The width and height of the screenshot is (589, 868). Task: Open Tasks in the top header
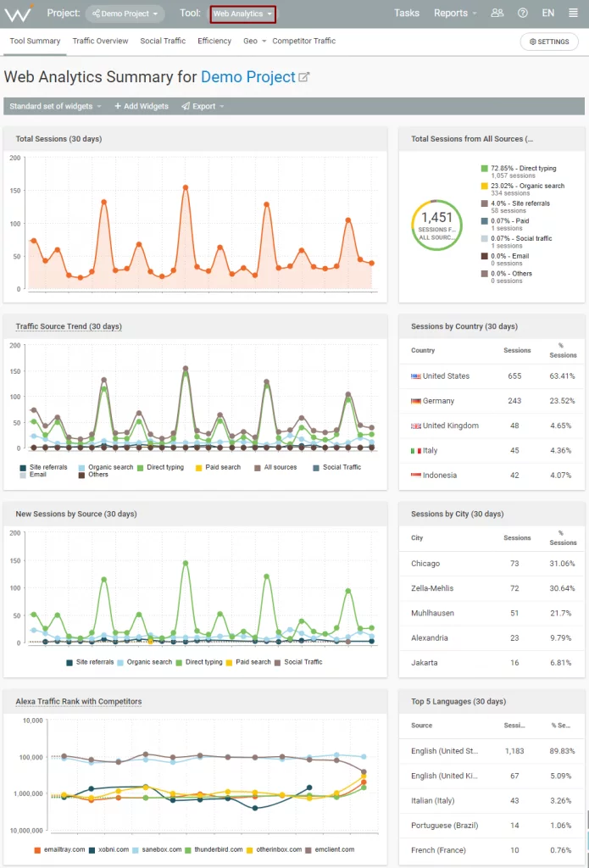pos(406,14)
